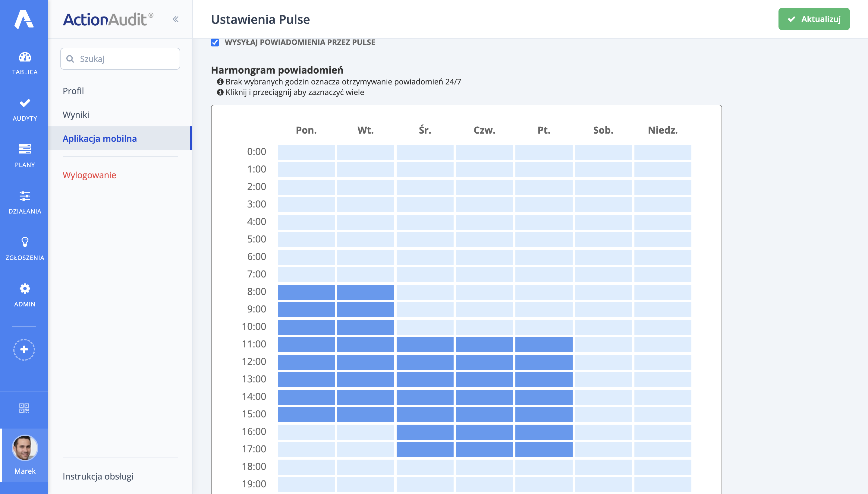
Task: Select Aplikacja mobilna menu item
Action: [100, 138]
